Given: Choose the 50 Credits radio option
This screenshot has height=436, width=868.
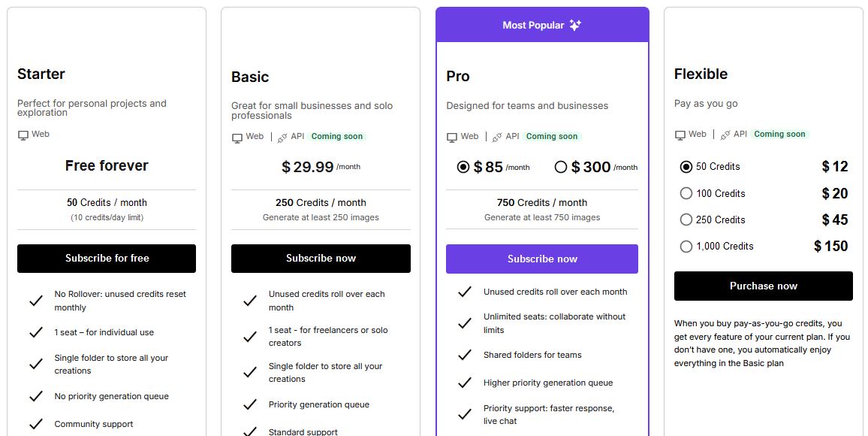Looking at the screenshot, I should coord(686,167).
